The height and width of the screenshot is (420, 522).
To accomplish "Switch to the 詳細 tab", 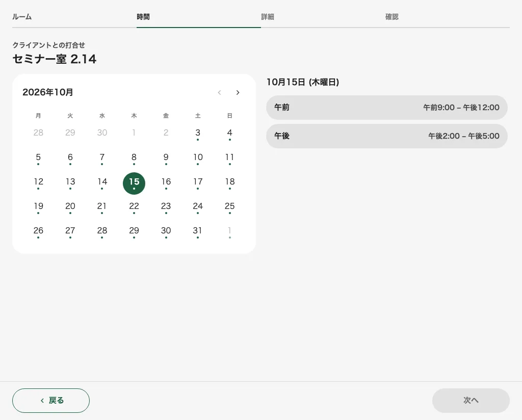I will click(323, 17).
